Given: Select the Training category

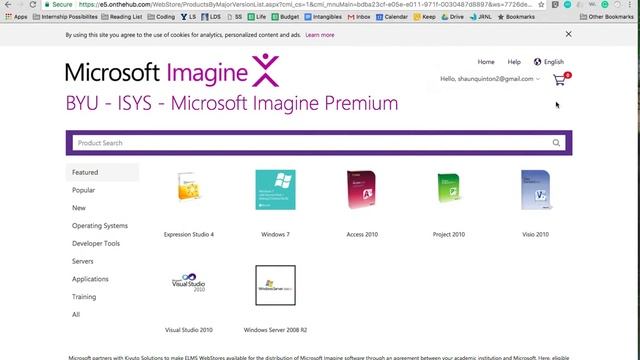Looking at the screenshot, I should [x=84, y=297].
